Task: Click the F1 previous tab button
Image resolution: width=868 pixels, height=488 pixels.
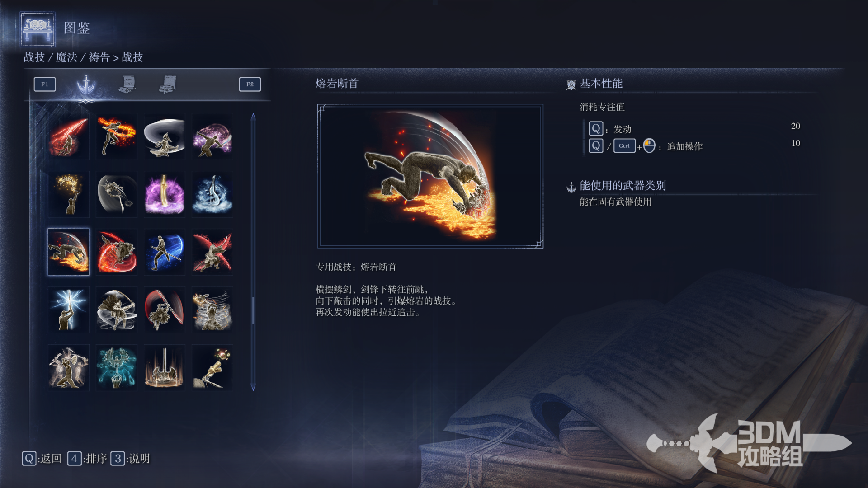Action: click(x=45, y=84)
